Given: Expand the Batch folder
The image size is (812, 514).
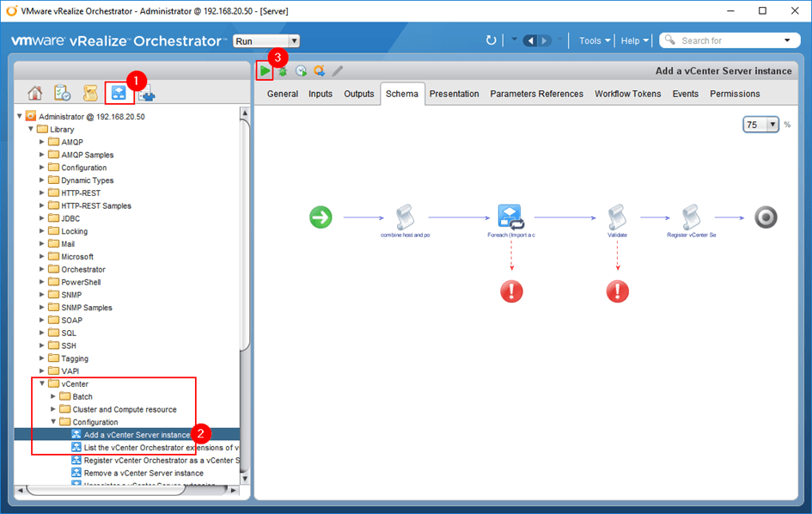Looking at the screenshot, I should [x=53, y=396].
